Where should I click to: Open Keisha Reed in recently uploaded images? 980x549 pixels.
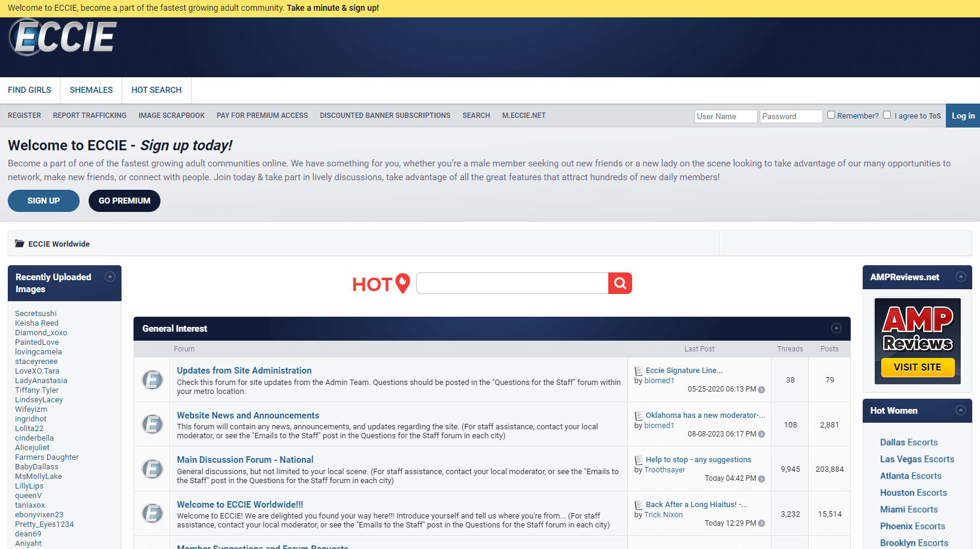(x=37, y=323)
